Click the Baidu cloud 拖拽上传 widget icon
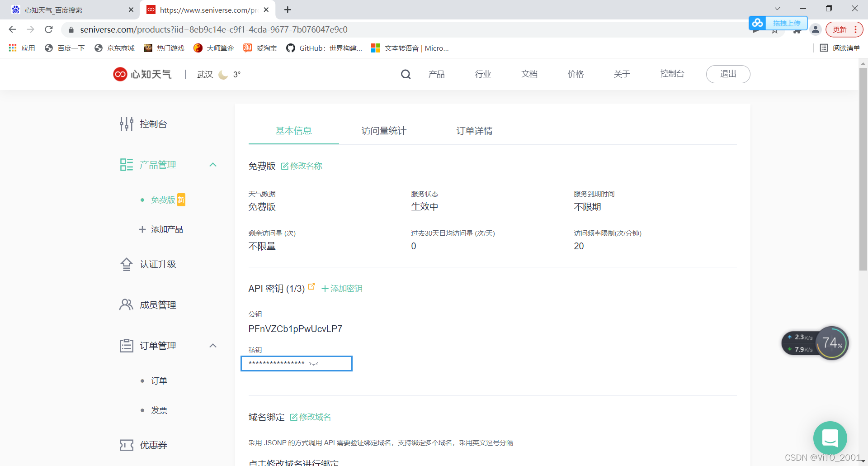The width and height of the screenshot is (868, 466). [x=757, y=23]
